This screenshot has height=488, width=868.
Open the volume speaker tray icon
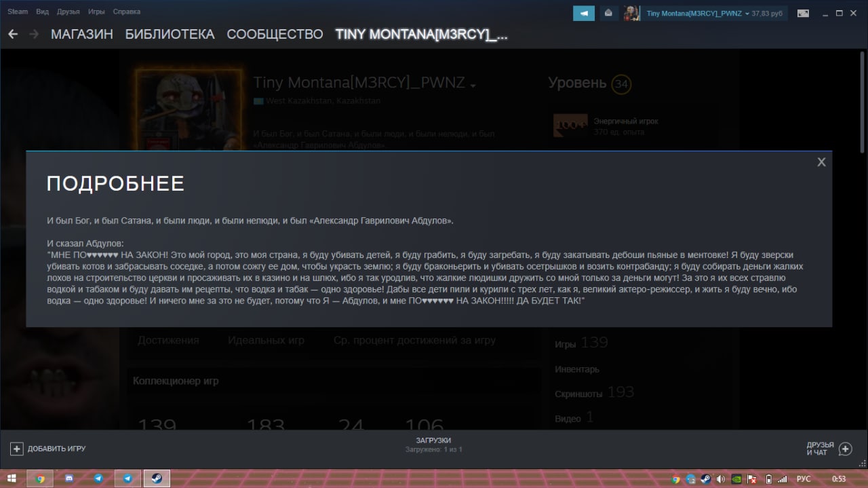click(720, 479)
